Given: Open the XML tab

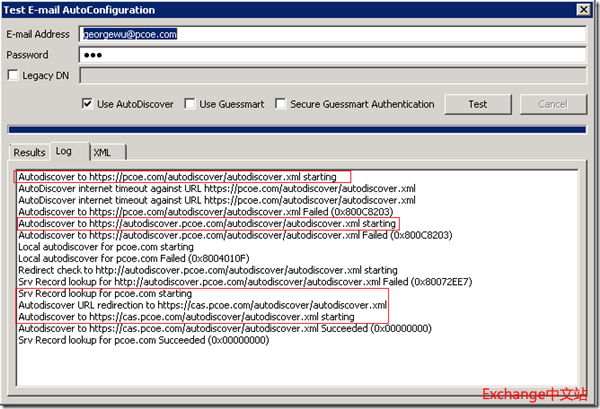Looking at the screenshot, I should point(102,152).
